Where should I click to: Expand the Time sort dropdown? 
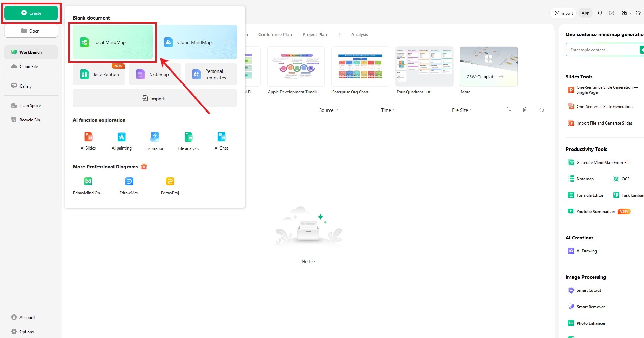coord(388,110)
